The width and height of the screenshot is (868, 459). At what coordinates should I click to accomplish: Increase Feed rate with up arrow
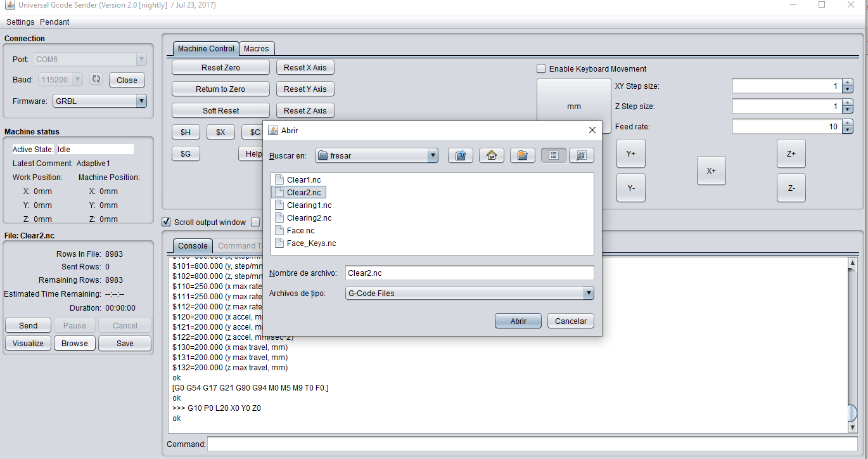848,124
